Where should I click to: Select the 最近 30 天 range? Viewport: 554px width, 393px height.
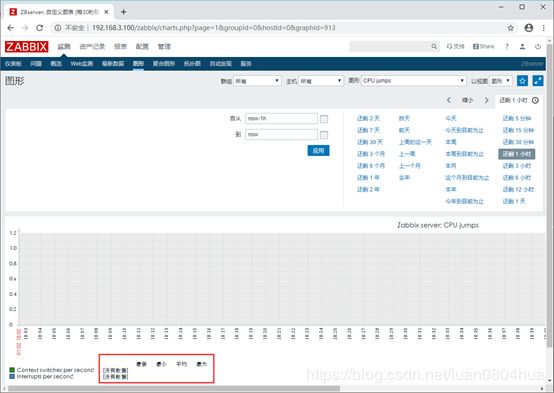click(370, 142)
